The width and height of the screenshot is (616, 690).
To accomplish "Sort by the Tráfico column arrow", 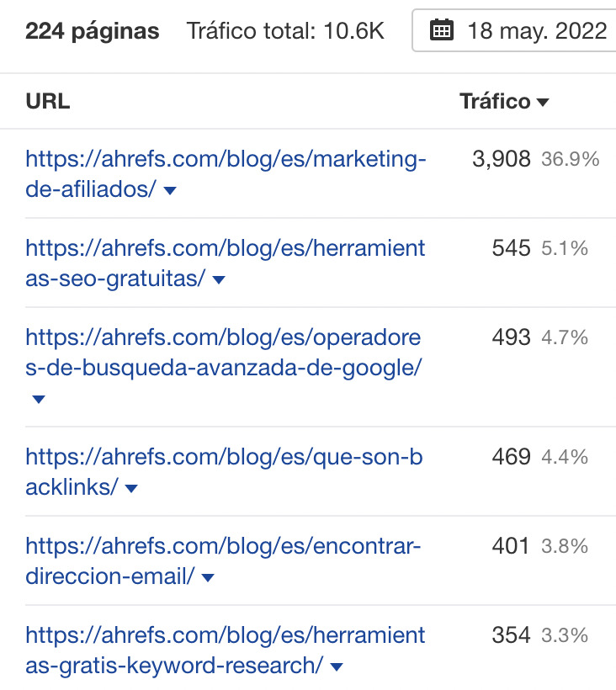I will pos(543,103).
